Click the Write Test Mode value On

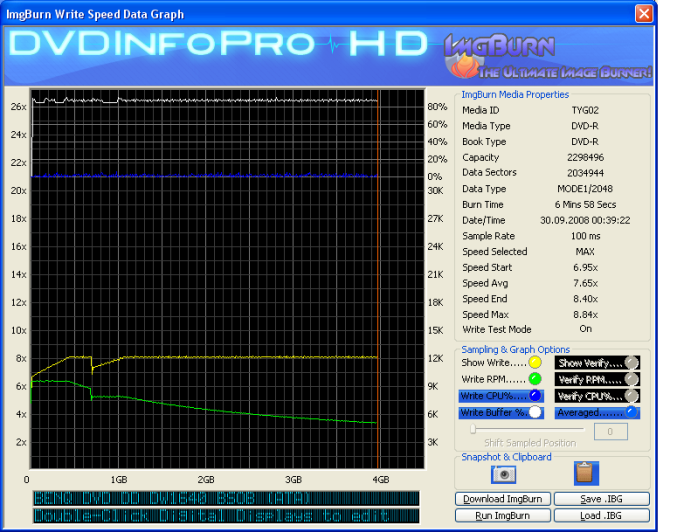(x=585, y=329)
